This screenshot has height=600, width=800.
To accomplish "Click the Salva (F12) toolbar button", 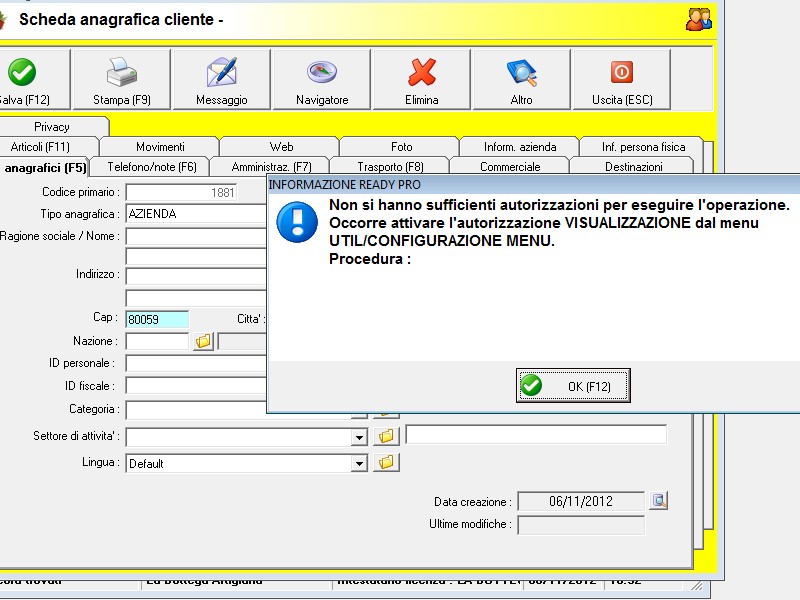I will 33,79.
